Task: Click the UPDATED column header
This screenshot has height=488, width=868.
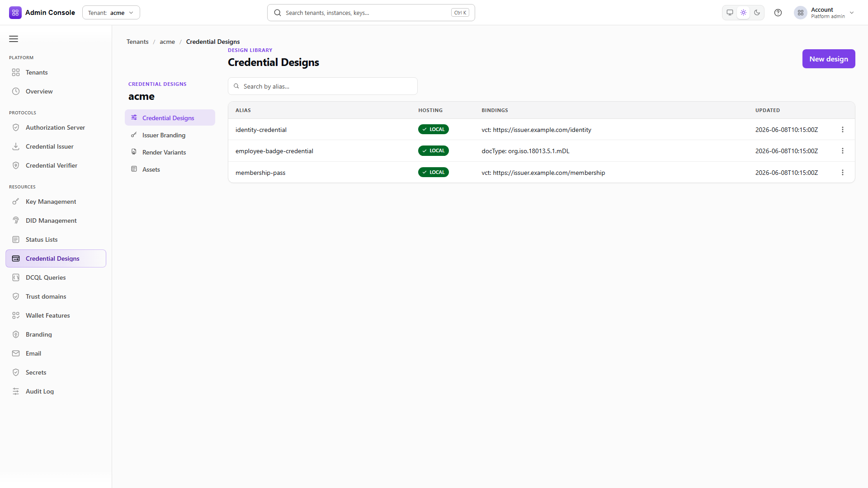Action: coord(768,110)
